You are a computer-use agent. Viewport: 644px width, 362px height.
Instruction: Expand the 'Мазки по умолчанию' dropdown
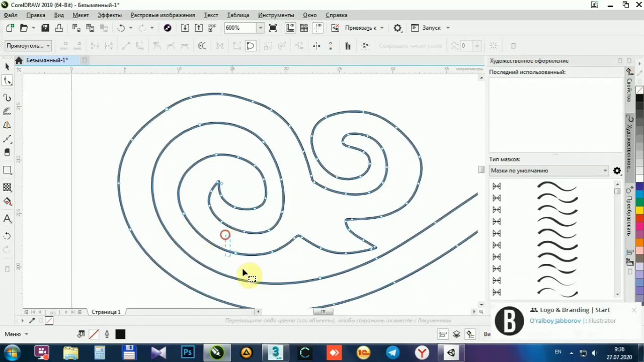(605, 171)
